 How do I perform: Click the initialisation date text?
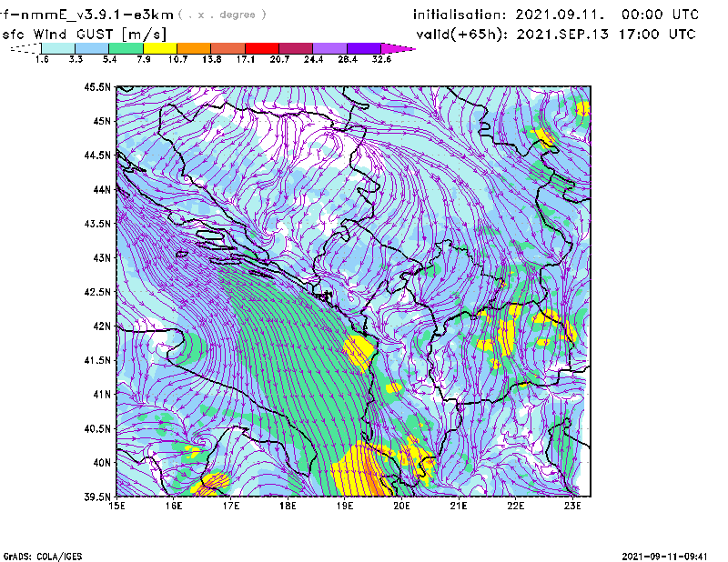tap(556, 15)
